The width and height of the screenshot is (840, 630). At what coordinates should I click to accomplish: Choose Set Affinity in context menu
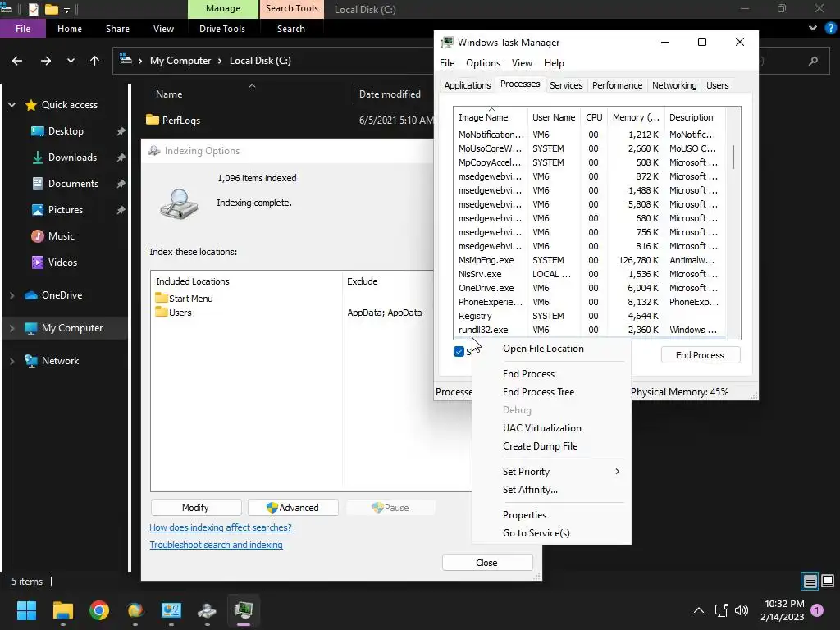click(530, 490)
